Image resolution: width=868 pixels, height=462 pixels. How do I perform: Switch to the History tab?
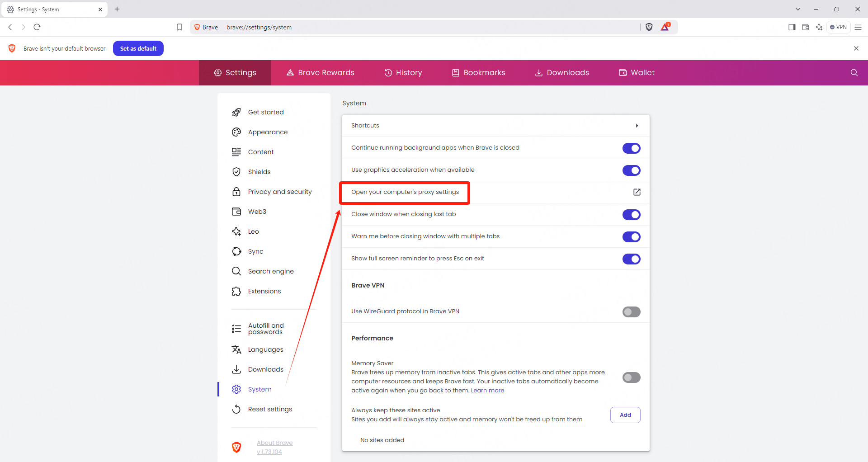point(403,73)
